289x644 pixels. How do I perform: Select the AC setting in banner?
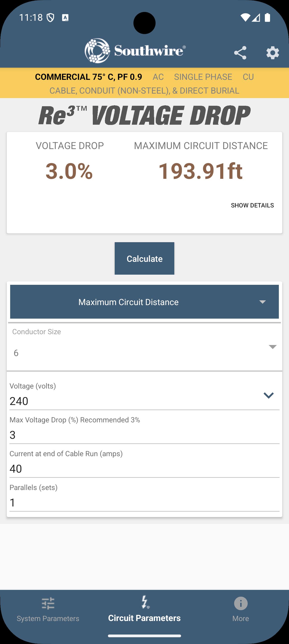[158, 77]
